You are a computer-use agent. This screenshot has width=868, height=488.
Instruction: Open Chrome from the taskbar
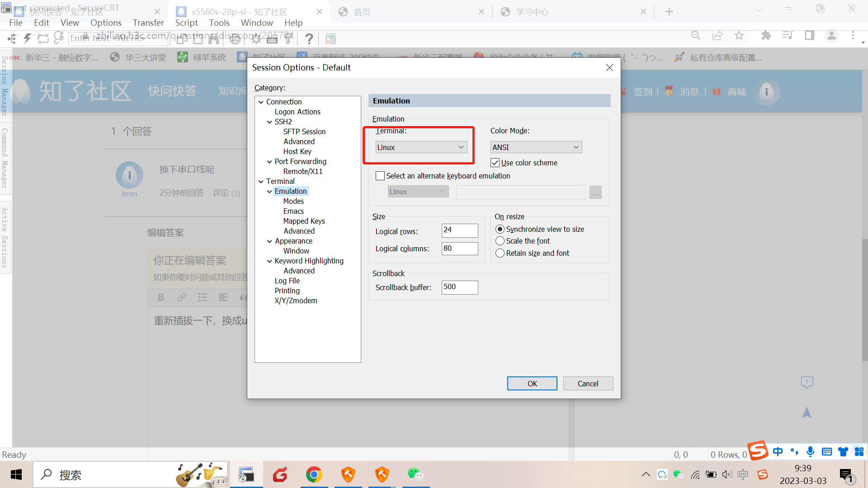pos(314,474)
